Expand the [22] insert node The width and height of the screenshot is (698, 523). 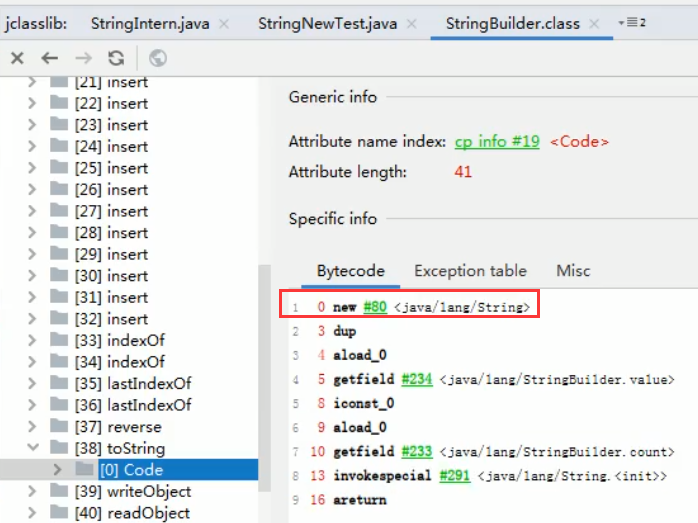click(32, 103)
